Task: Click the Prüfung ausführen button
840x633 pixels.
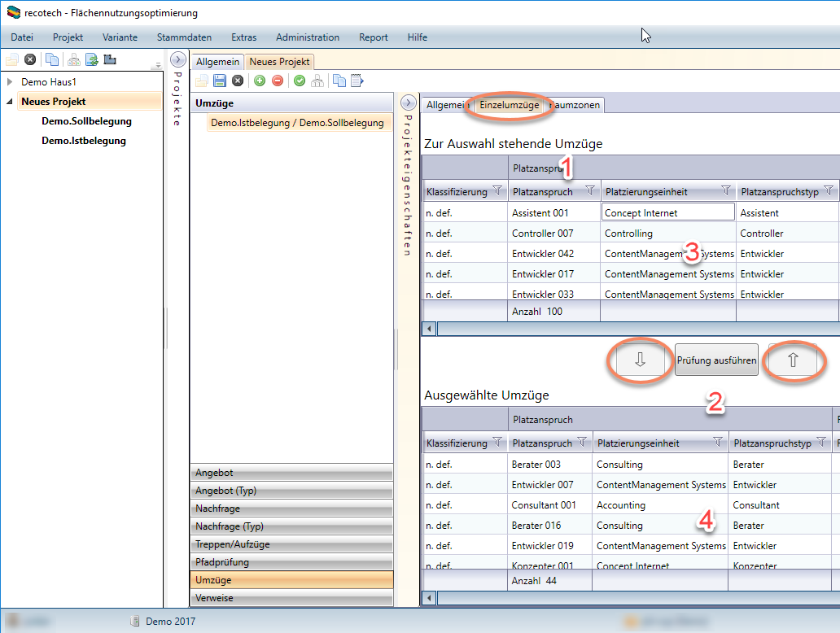Action: (x=716, y=360)
